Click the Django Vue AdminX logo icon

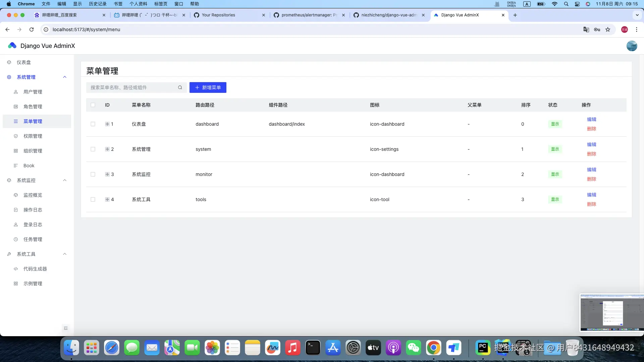pos(12,46)
